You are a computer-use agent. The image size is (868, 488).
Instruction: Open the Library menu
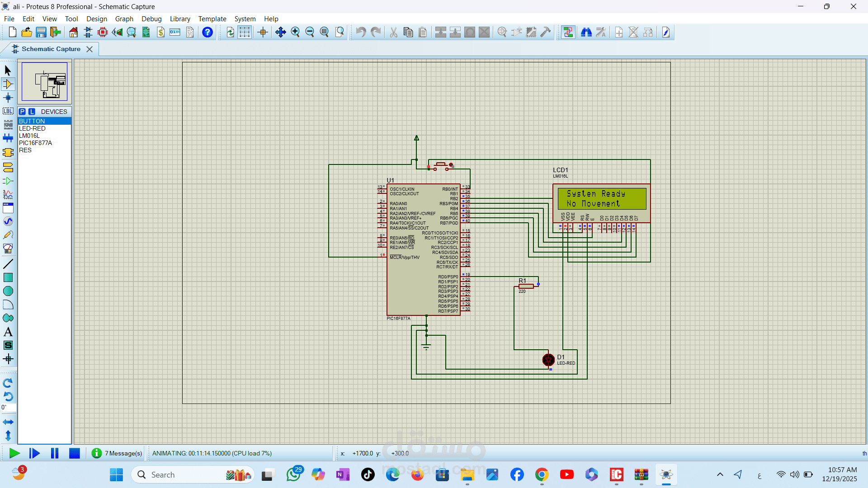(x=180, y=19)
